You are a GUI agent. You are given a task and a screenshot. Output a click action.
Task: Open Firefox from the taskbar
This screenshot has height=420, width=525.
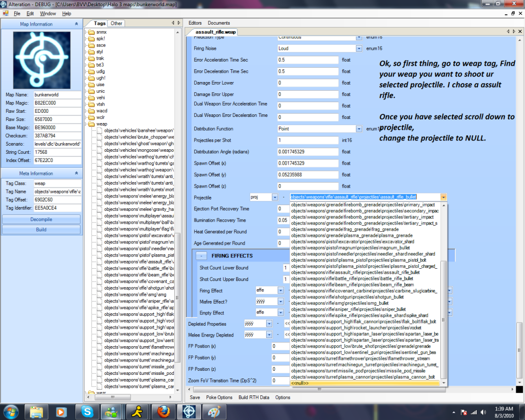[164, 412]
